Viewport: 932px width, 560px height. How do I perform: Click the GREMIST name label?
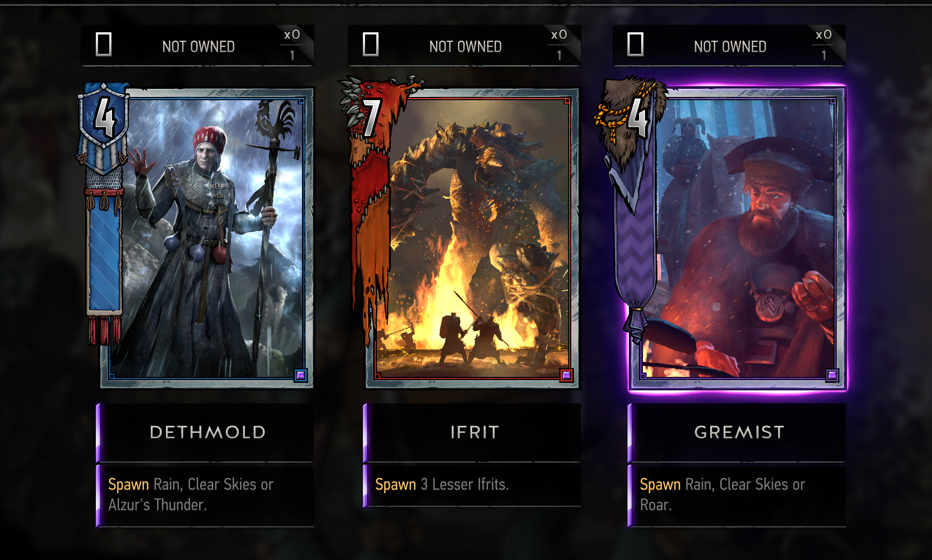point(739,432)
